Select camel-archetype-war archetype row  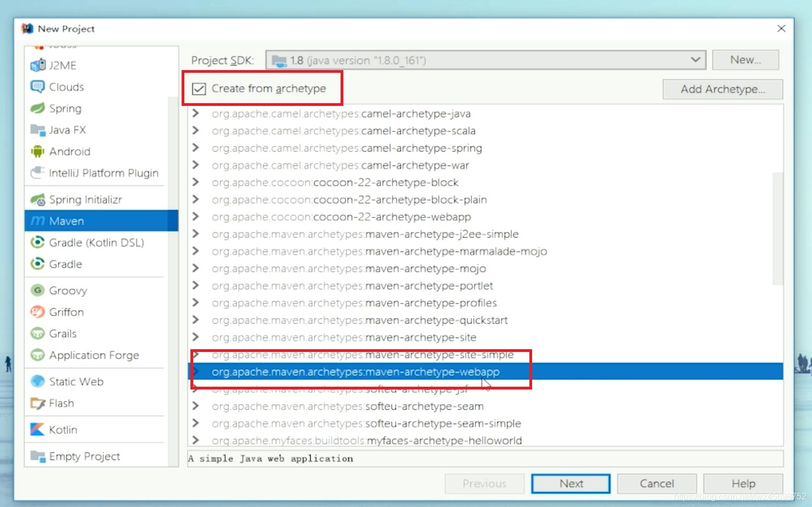485,165
